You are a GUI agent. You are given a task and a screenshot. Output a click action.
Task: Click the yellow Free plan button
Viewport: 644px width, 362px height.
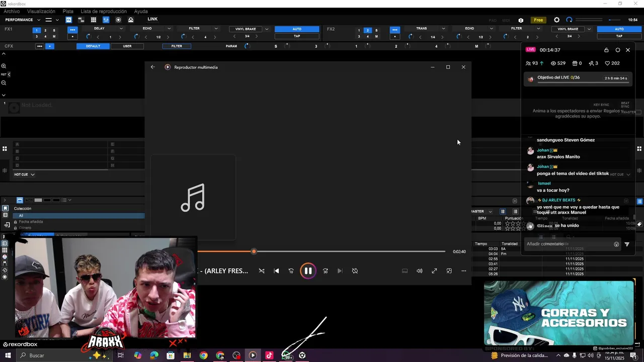tap(538, 20)
